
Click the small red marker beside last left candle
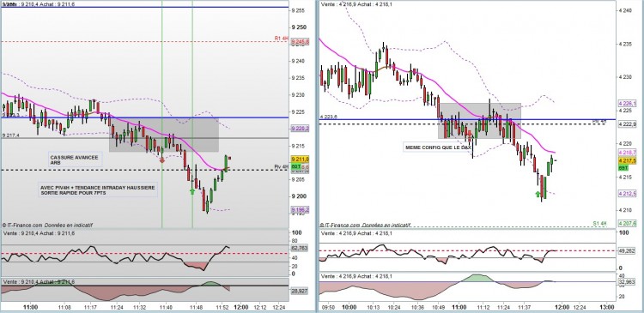tap(229, 158)
